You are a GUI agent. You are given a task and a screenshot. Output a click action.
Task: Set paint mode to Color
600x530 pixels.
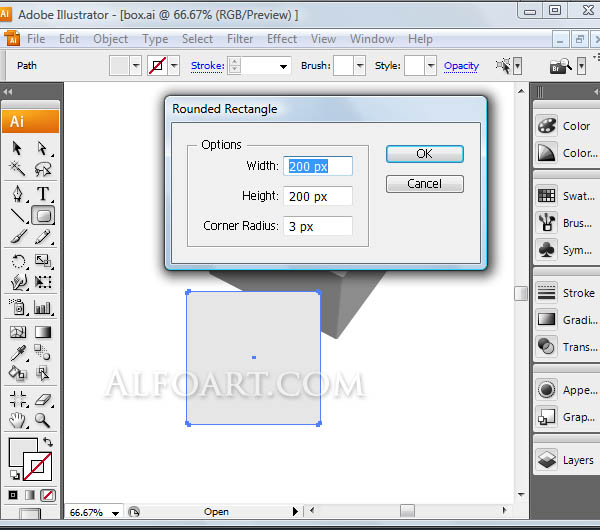[13, 495]
